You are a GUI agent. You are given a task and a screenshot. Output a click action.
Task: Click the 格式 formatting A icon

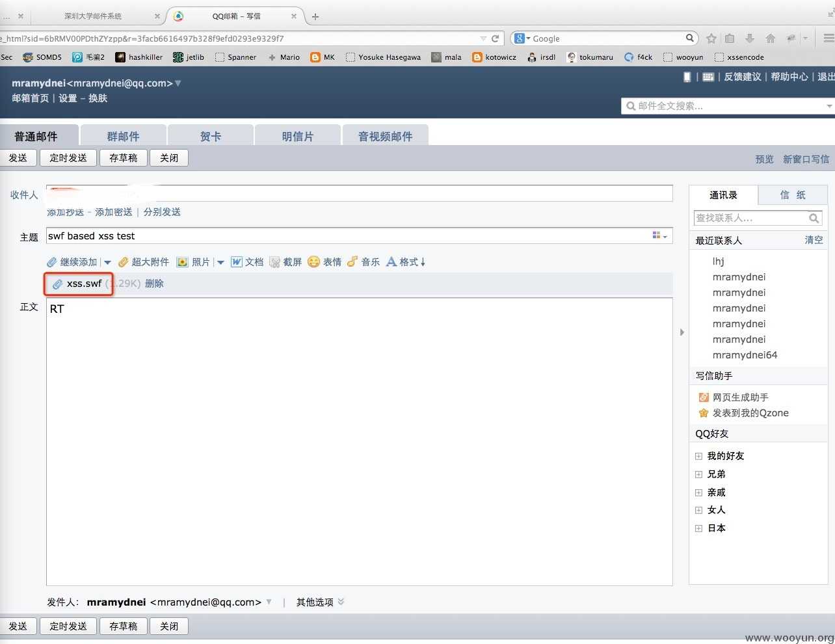391,262
